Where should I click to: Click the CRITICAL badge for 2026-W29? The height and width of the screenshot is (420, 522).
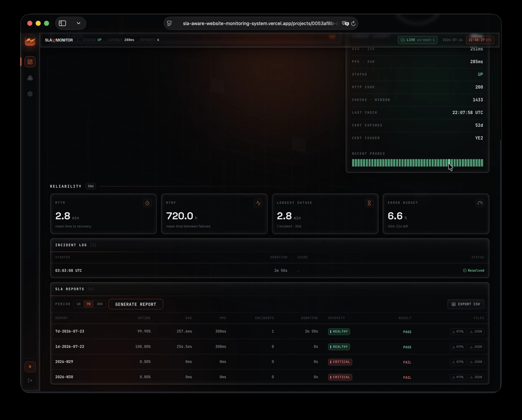[x=340, y=362]
